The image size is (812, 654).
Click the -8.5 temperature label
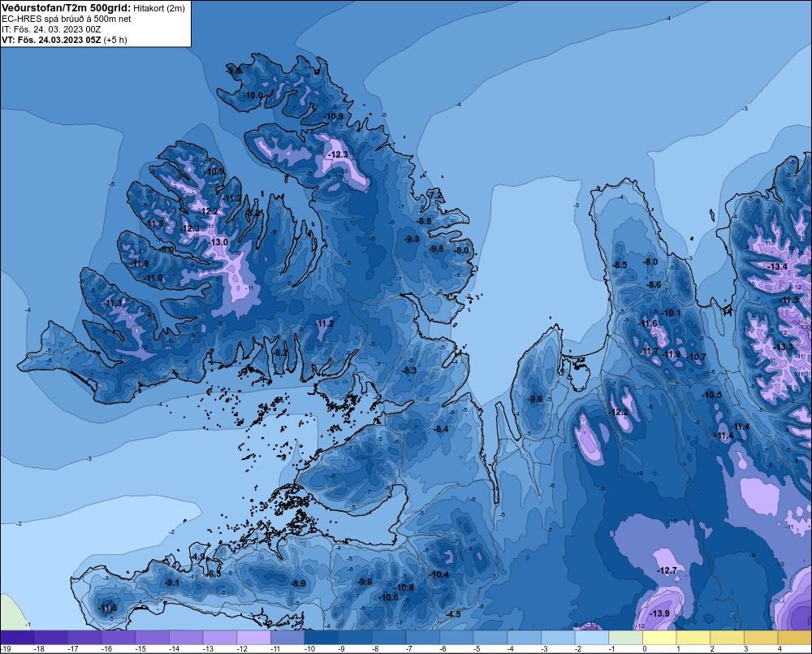[620, 265]
